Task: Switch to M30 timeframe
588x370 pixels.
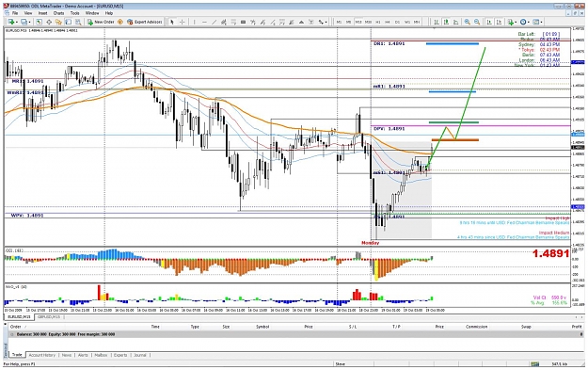Action: click(368, 23)
